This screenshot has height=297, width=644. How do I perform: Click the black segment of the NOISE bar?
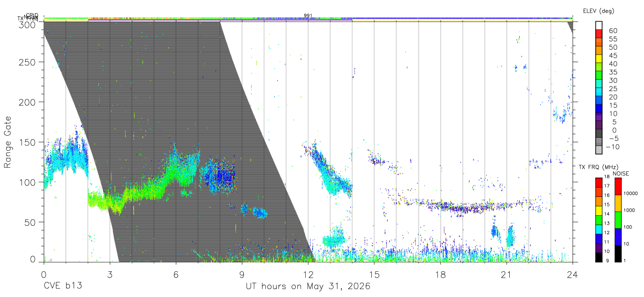(618, 254)
